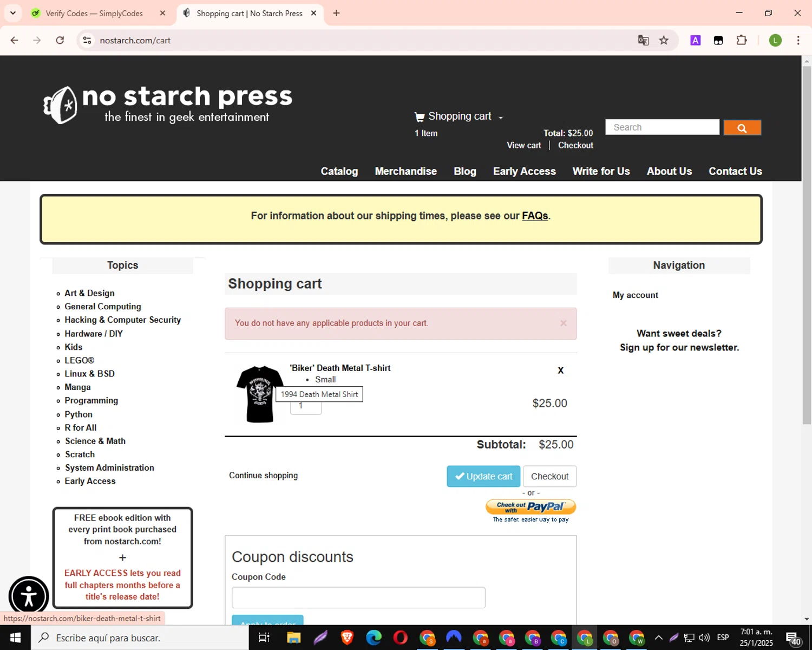The width and height of the screenshot is (812, 650).
Task: Open File Explorer from the taskbar
Action: [293, 638]
